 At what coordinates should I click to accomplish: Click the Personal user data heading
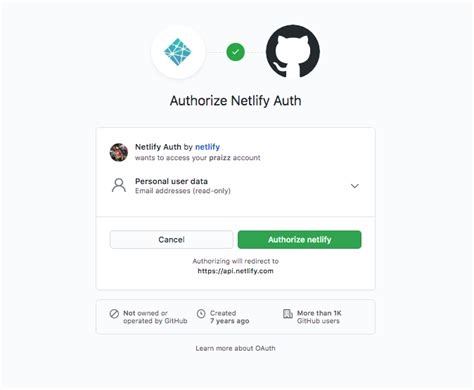tap(171, 181)
